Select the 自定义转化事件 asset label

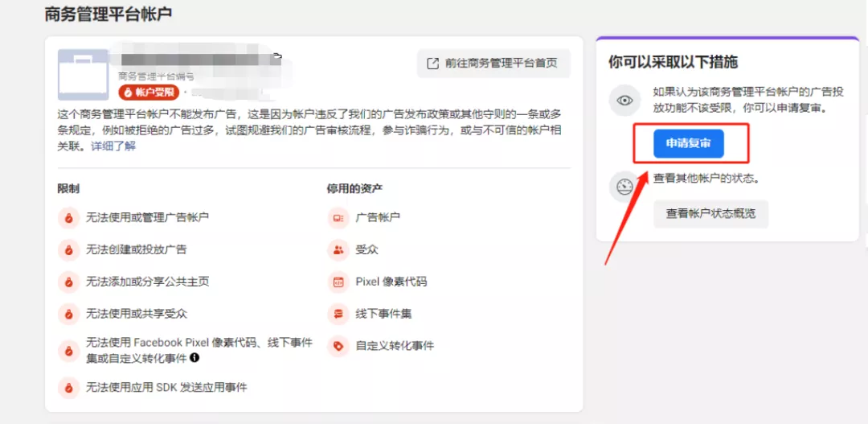[x=395, y=347]
